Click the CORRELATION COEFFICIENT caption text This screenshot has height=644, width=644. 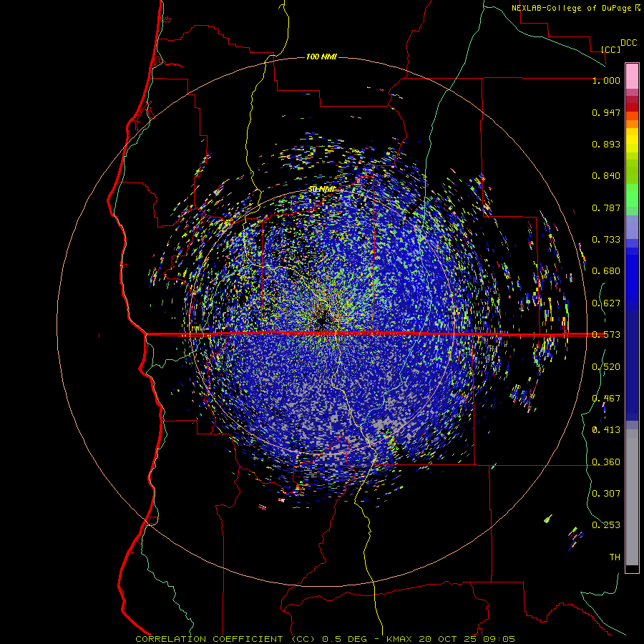coord(209,639)
